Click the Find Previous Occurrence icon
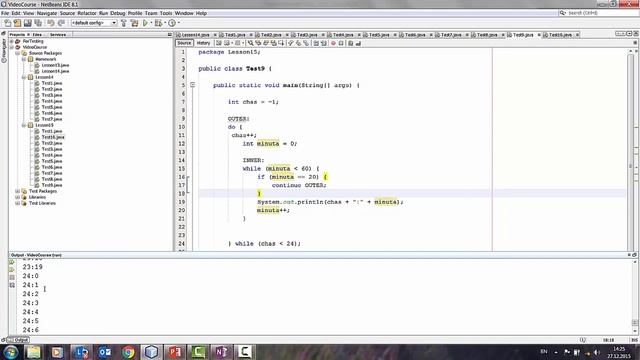Image resolution: width=640 pixels, height=360 pixels. [258, 43]
